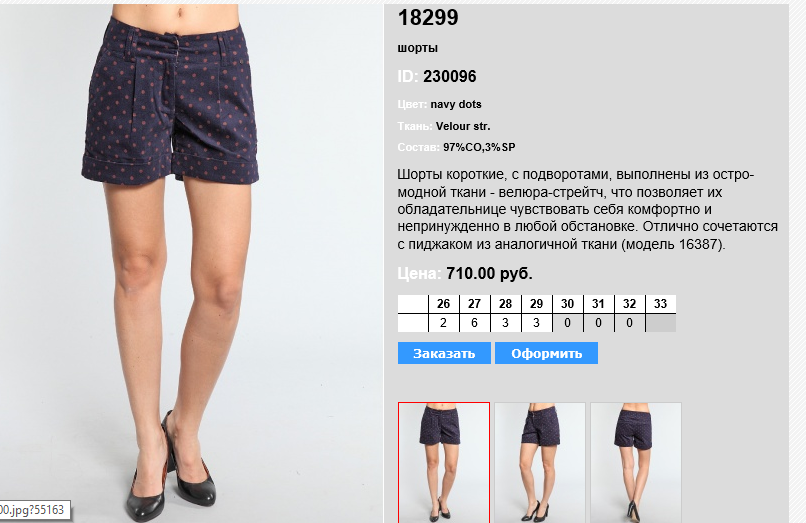This screenshot has height=523, width=806.
Task: Select size 26 column header
Action: click(444, 304)
